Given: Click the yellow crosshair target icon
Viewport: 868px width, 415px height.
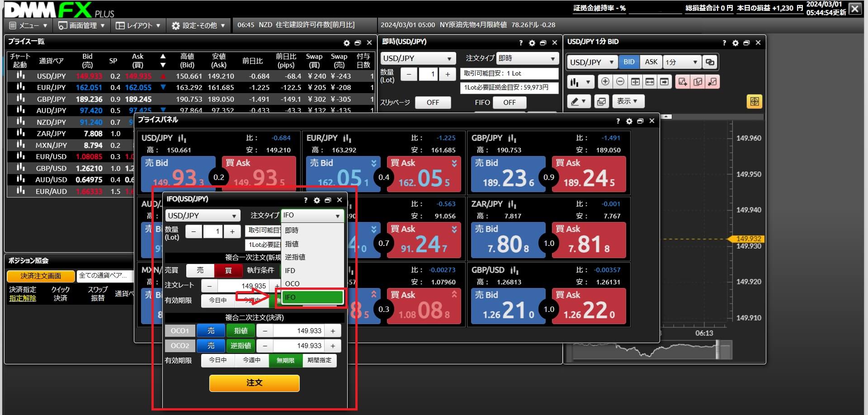Looking at the screenshot, I should click(754, 101).
